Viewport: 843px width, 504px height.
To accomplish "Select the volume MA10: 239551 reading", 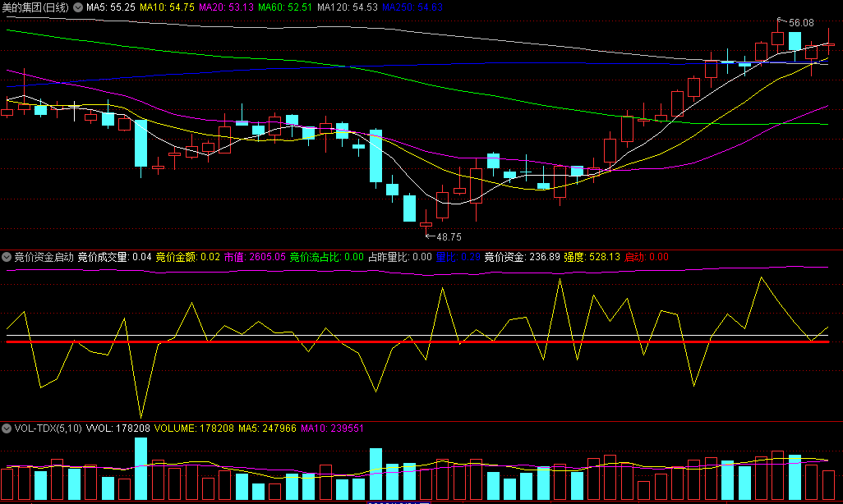I will point(332,428).
